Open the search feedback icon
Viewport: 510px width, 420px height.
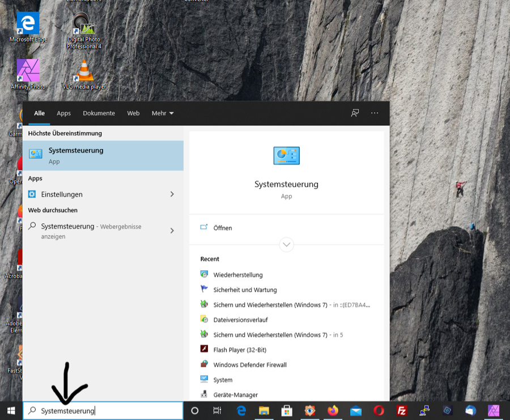[x=355, y=113]
